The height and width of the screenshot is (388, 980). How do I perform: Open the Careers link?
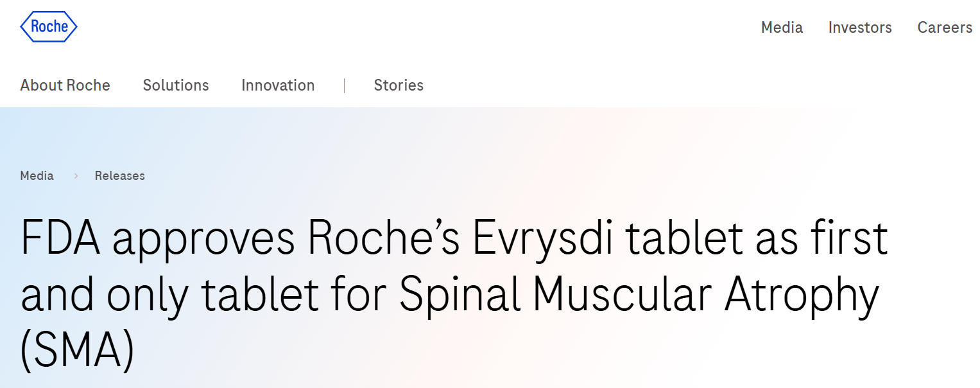pyautogui.click(x=945, y=28)
